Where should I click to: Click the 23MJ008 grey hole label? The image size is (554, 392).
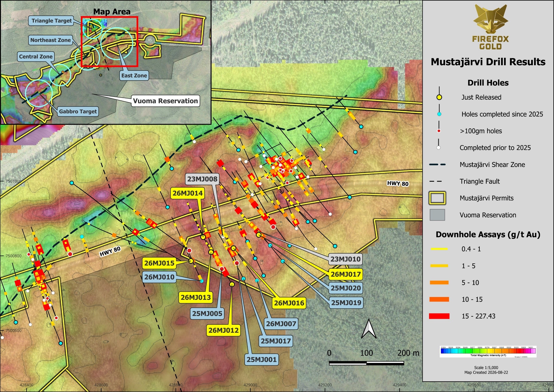[202, 179]
